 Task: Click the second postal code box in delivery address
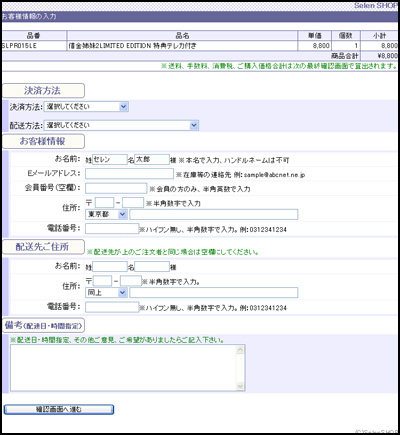tap(131, 281)
